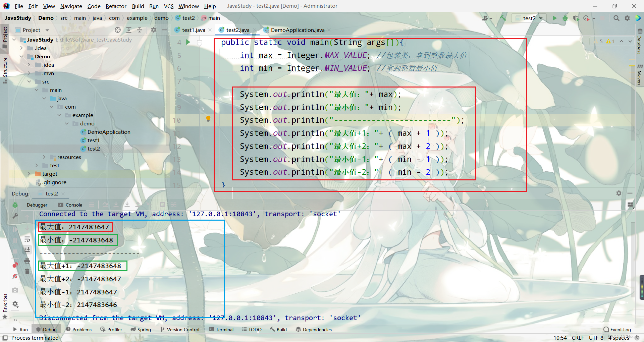Image resolution: width=644 pixels, height=342 pixels.
Task: Click restore layout icon in Debug panel
Action: pyautogui.click(x=631, y=205)
